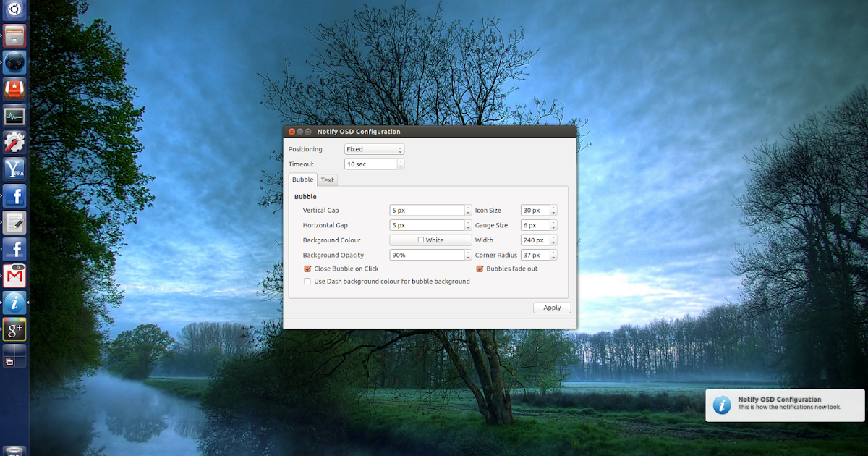Change the Background Colour from White
868x456 pixels.
coord(430,240)
